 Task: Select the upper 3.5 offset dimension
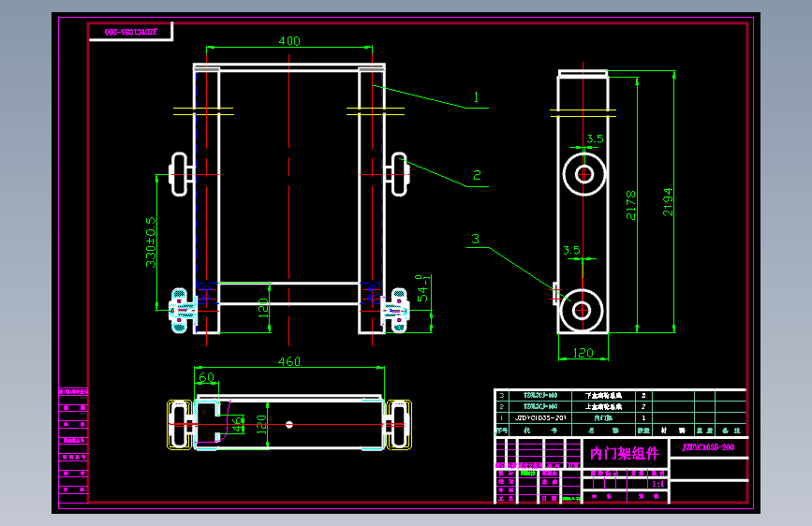tap(595, 139)
